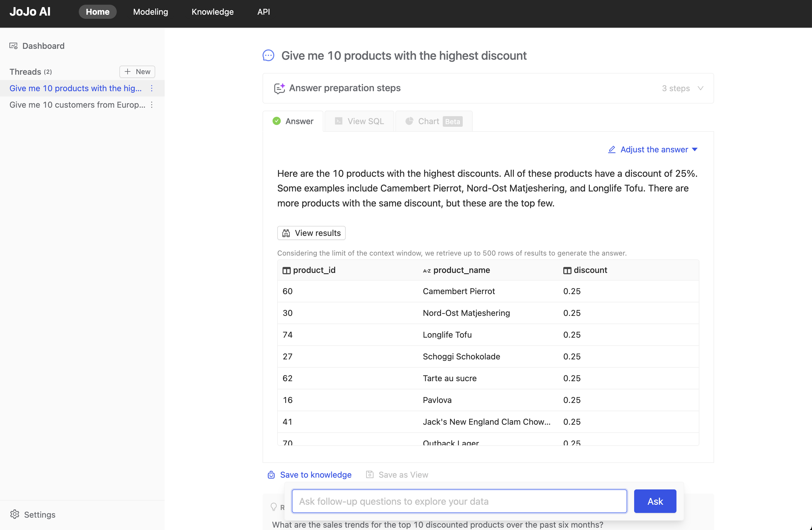Viewport: 812px width, 530px height.
Task: Click the pencil icon next to Adjust the answer
Action: pos(611,149)
